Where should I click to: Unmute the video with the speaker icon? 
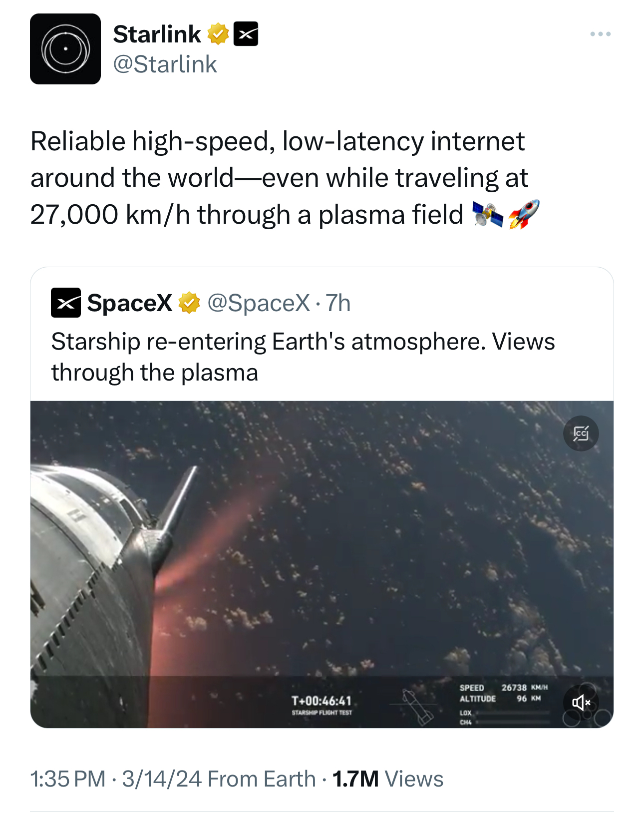(x=581, y=703)
